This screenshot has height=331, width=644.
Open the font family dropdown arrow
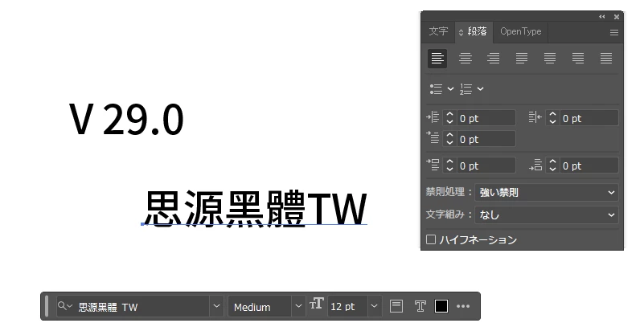[216, 306]
